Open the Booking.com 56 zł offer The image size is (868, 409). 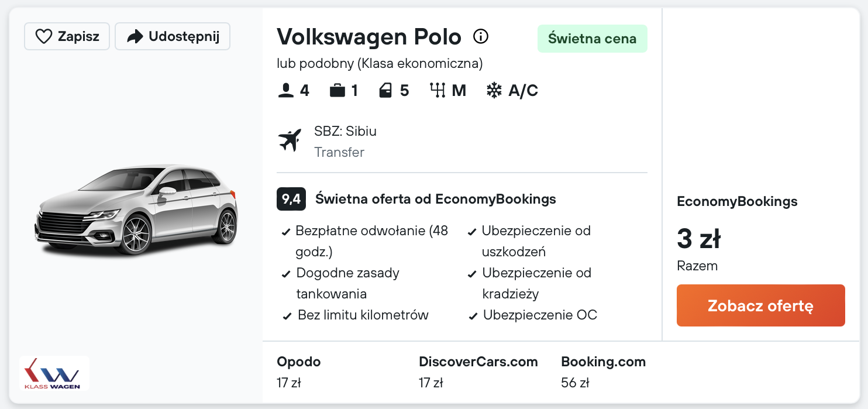coord(603,372)
